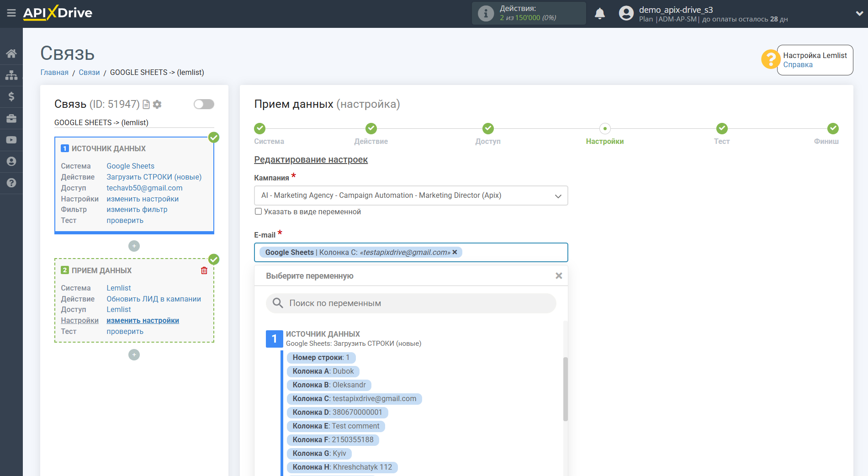Select the Колонка H: Khreshchatyk 112 variable

pos(342,467)
